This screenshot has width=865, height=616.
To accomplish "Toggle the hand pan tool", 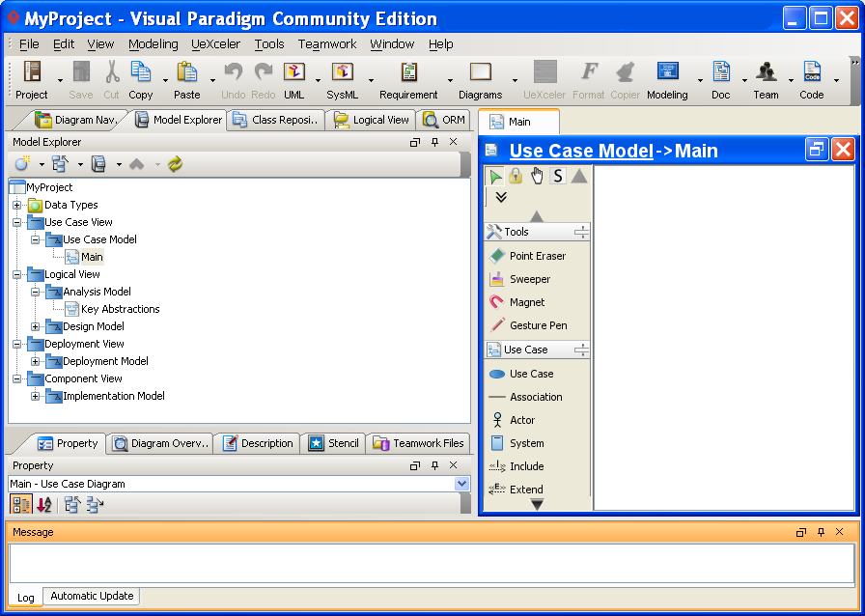I will [x=537, y=176].
